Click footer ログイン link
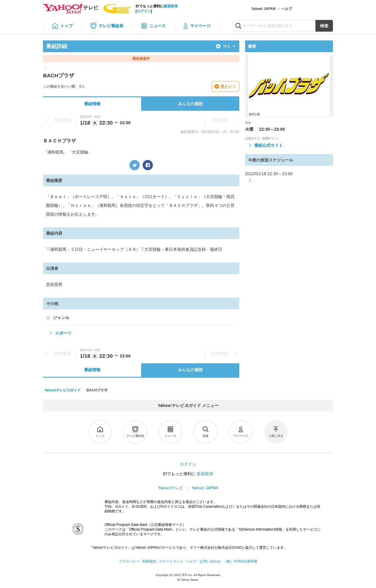 click(x=188, y=464)
